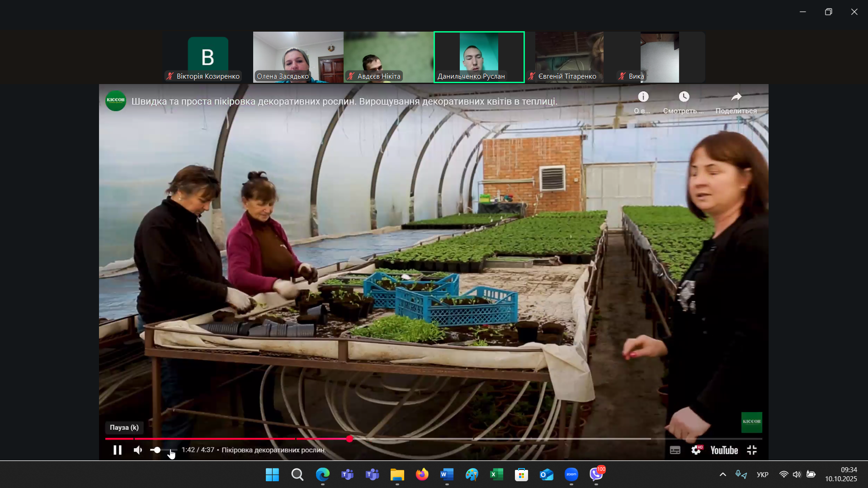Open video settings gear icon
The width and height of the screenshot is (868, 488).
click(696, 450)
